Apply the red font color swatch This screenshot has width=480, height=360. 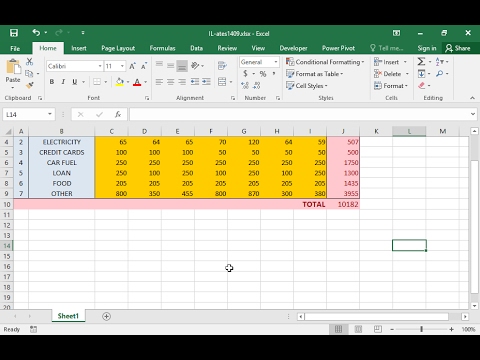click(137, 82)
